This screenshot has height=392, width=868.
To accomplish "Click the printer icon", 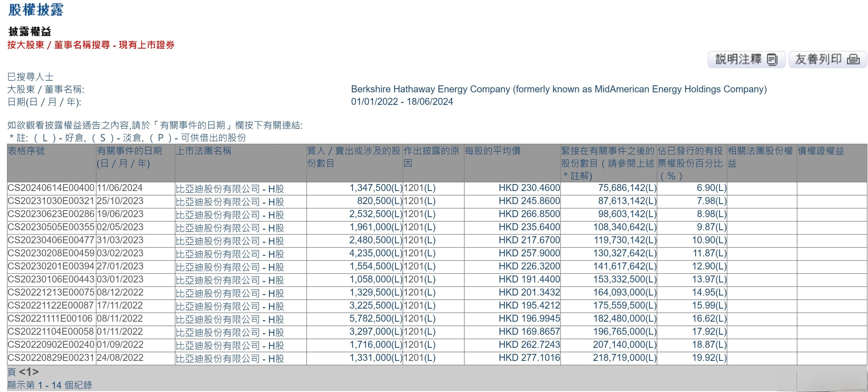I will pyautogui.click(x=853, y=60).
